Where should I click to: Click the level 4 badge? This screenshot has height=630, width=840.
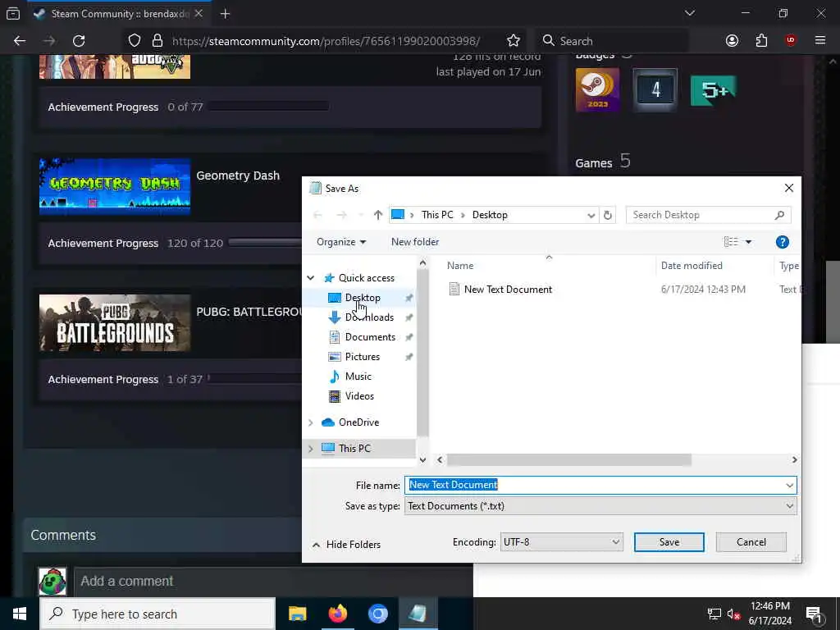point(655,89)
